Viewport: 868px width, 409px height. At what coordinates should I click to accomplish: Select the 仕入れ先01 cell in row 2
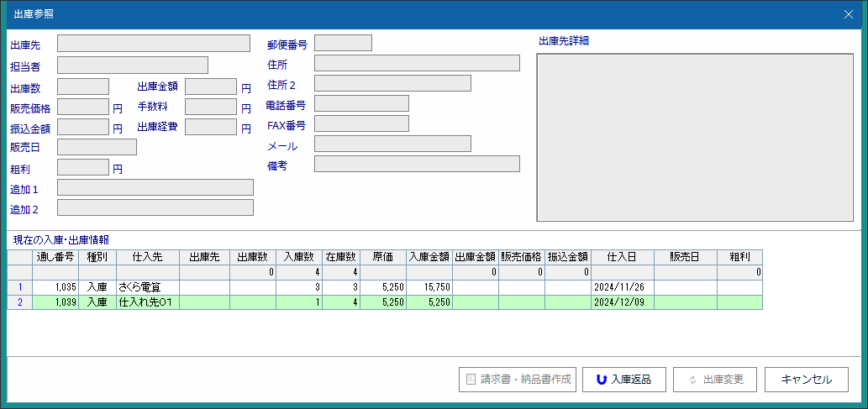click(x=148, y=302)
